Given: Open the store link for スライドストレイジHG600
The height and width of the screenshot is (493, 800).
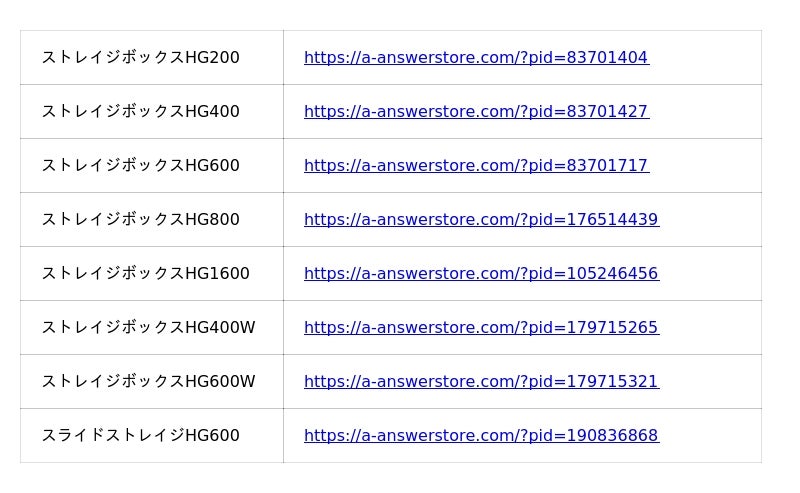Looking at the screenshot, I should (x=481, y=436).
